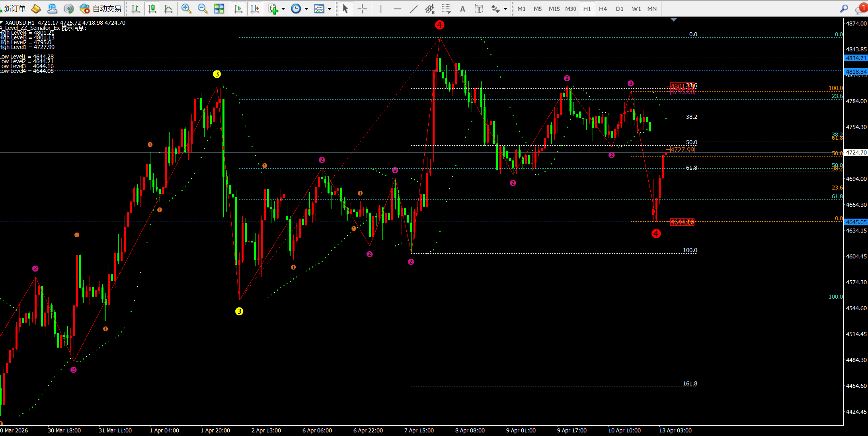This screenshot has height=436, width=868.
Task: Toggle AutoTrading (自动交易) button
Action: 100,8
